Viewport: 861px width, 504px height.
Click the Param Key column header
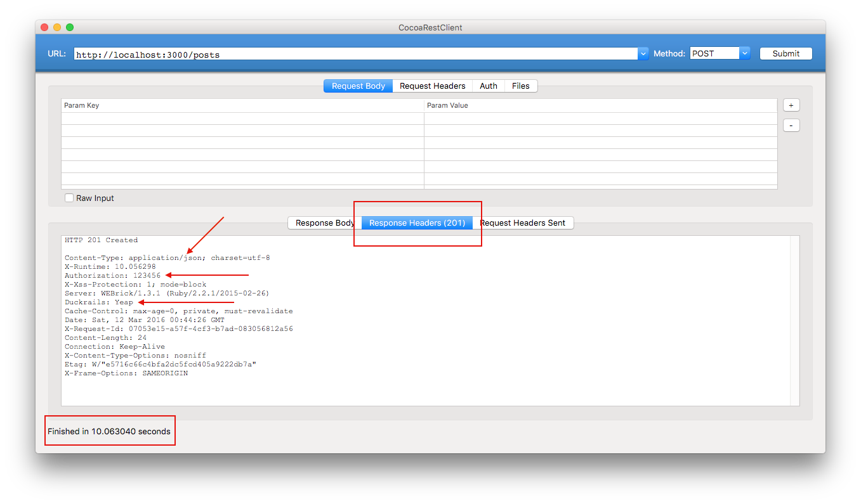pyautogui.click(x=242, y=105)
